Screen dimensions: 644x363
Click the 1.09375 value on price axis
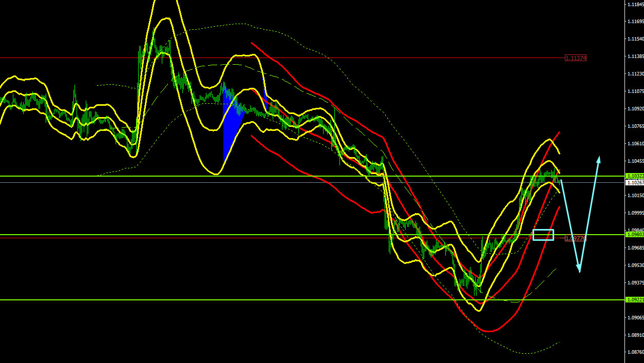click(635, 283)
